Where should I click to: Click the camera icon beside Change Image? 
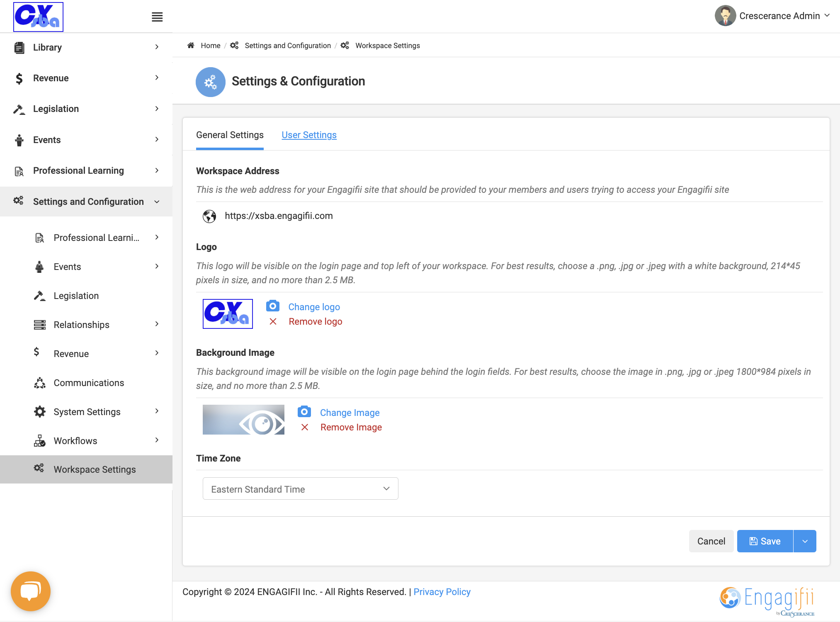point(304,412)
